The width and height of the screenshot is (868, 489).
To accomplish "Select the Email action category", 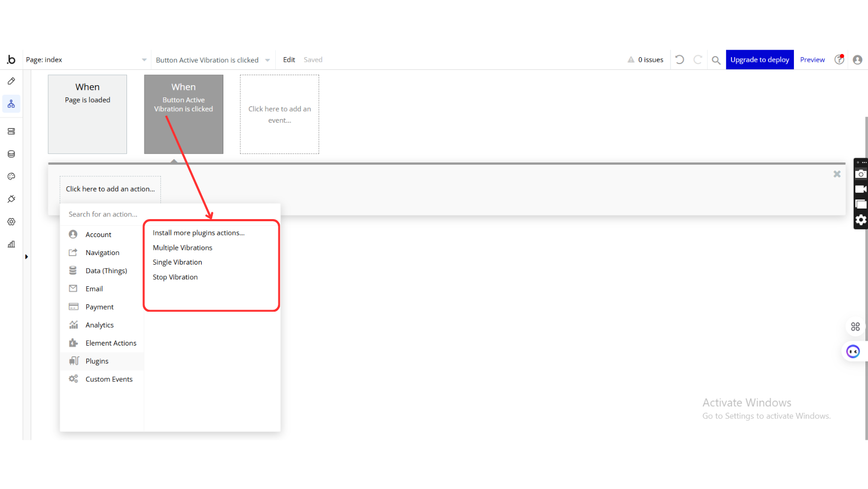I will pyautogui.click(x=102, y=288).
